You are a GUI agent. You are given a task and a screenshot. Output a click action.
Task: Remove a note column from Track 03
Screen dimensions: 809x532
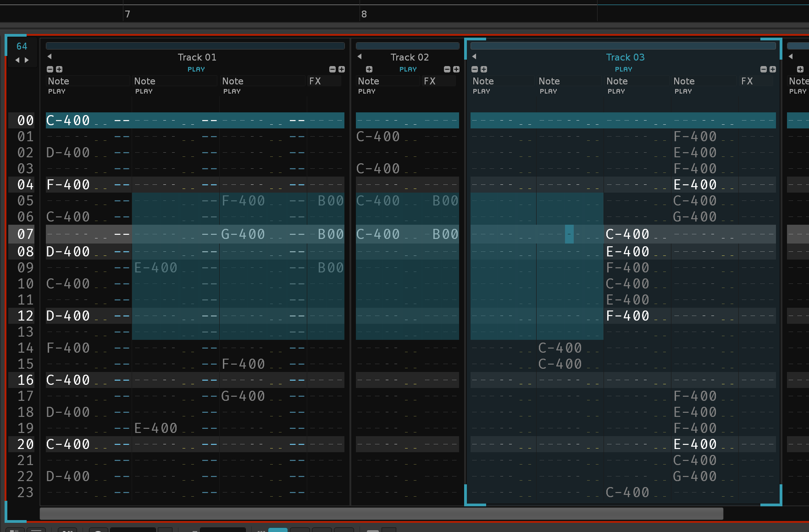475,69
